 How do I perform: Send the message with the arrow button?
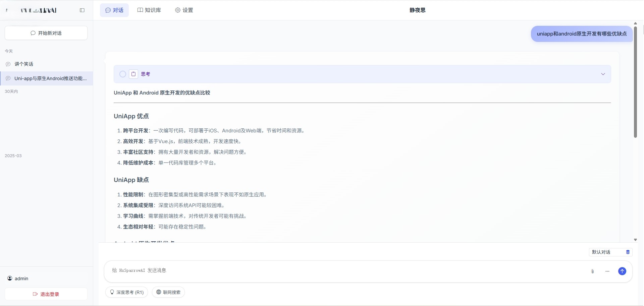(x=622, y=271)
